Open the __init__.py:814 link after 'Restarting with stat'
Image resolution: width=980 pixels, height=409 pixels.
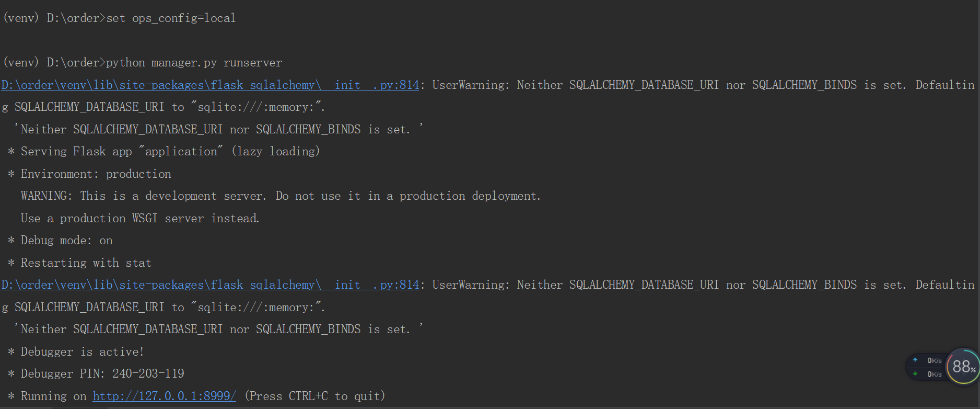coord(210,285)
